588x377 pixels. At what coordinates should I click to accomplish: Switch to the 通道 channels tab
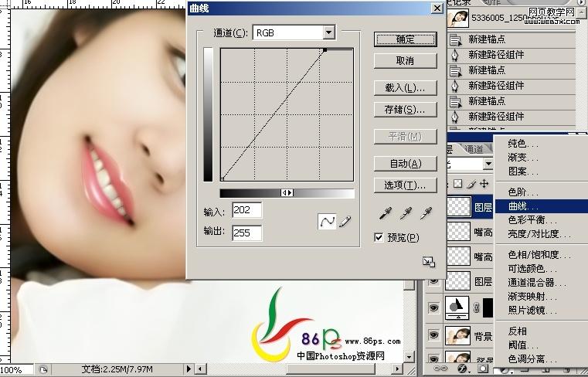click(x=474, y=149)
